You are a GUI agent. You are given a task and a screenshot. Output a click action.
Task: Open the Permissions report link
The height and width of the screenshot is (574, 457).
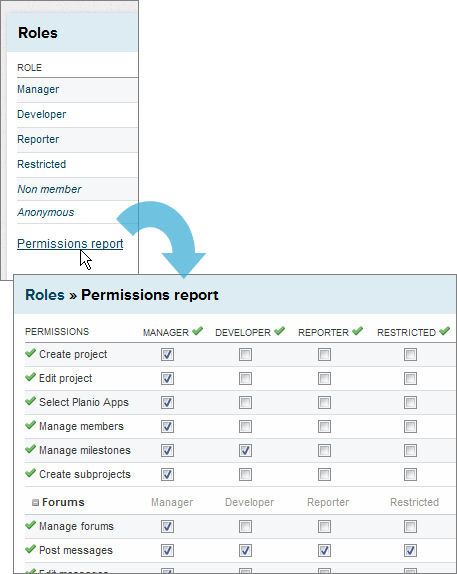tap(70, 244)
